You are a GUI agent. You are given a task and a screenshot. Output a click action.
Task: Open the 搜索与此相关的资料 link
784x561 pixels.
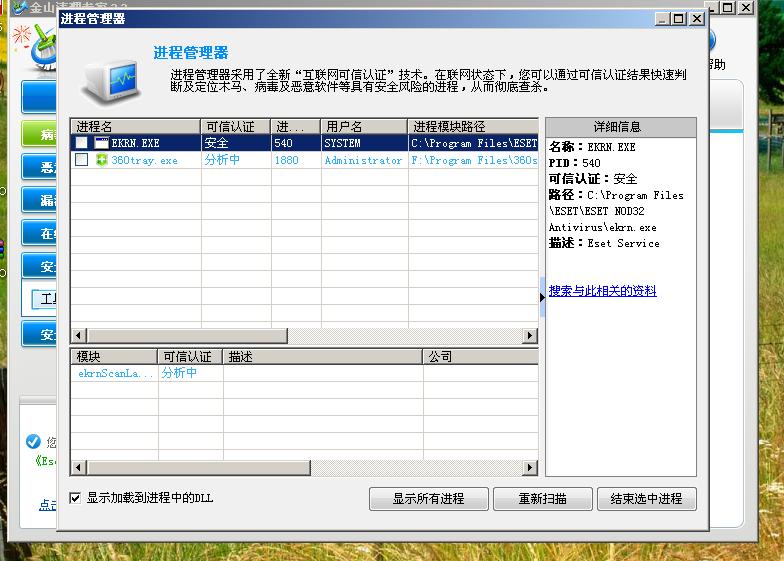click(602, 290)
